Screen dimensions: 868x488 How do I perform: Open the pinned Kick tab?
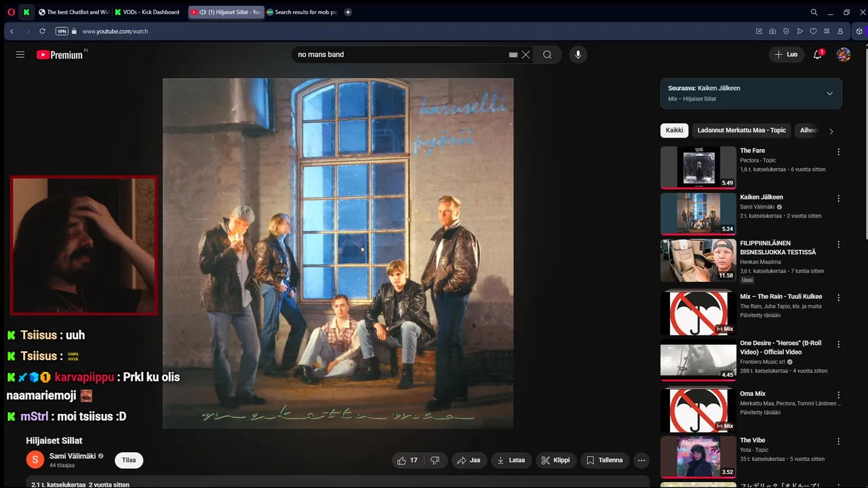(x=26, y=12)
